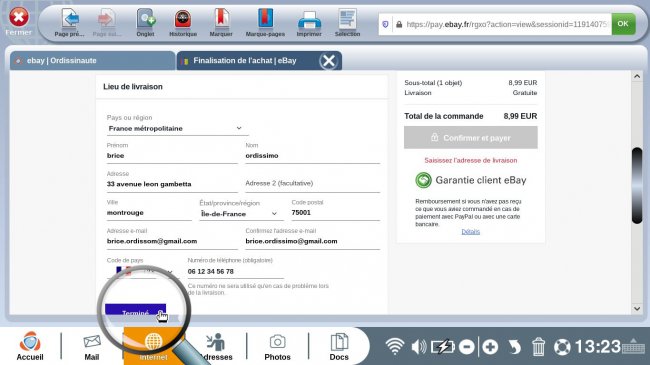Viewport: 650px width, 365px height.
Task: Click the Ville field montrouge
Action: point(149,213)
